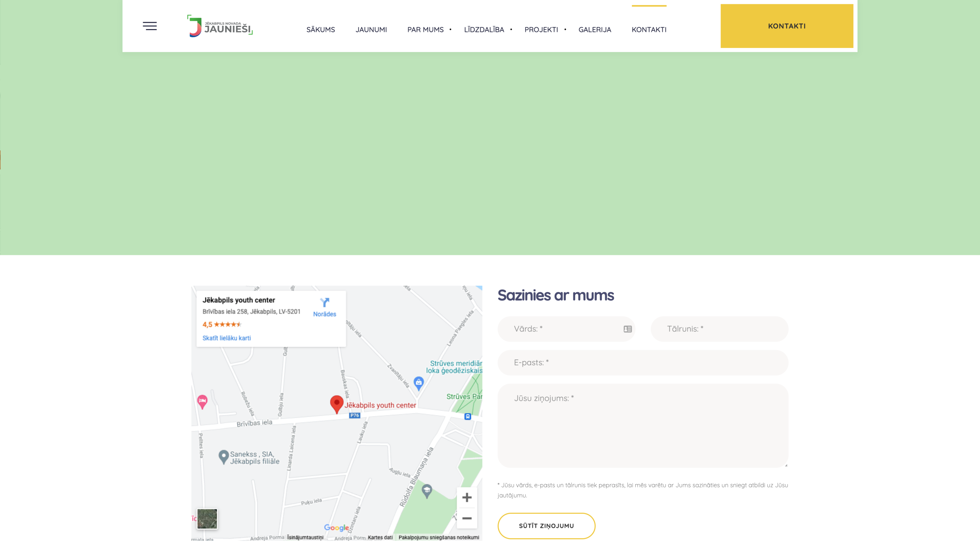980x551 pixels.
Task: Open the Galerija menu item
Action: point(595,30)
